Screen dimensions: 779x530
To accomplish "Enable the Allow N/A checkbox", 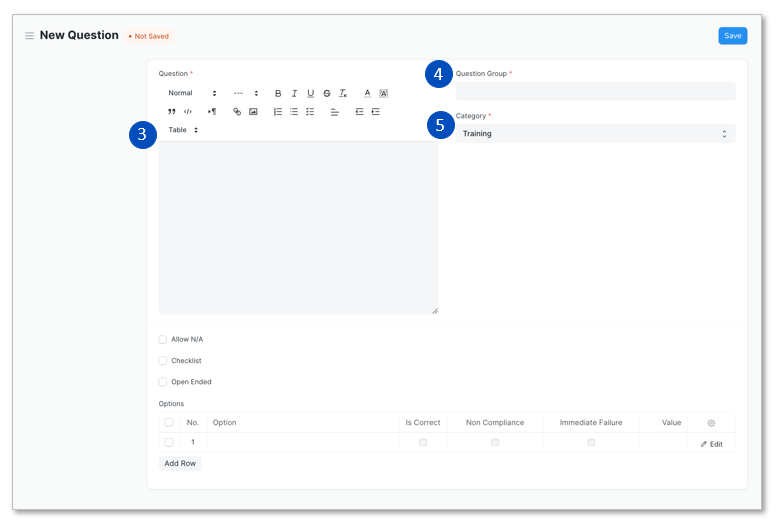I will point(163,340).
